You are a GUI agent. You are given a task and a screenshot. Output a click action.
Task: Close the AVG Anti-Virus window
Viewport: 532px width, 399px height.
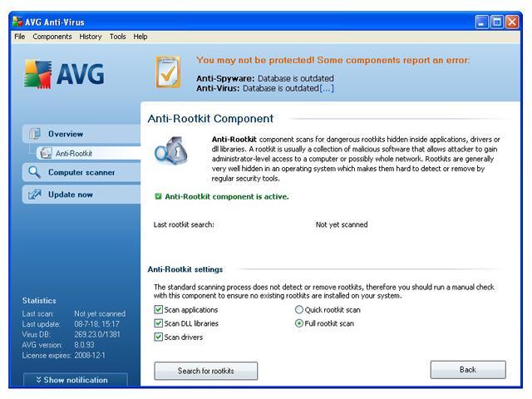click(x=512, y=22)
